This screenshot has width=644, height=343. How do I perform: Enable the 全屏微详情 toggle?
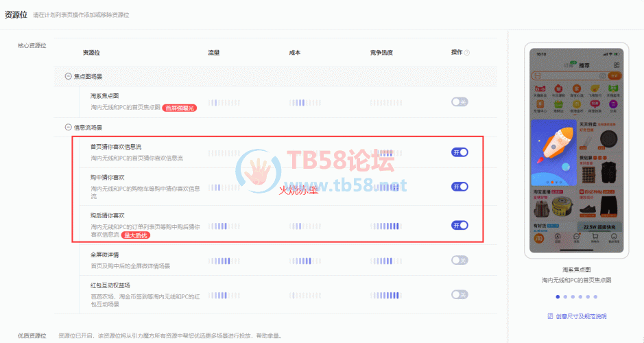pyautogui.click(x=460, y=260)
